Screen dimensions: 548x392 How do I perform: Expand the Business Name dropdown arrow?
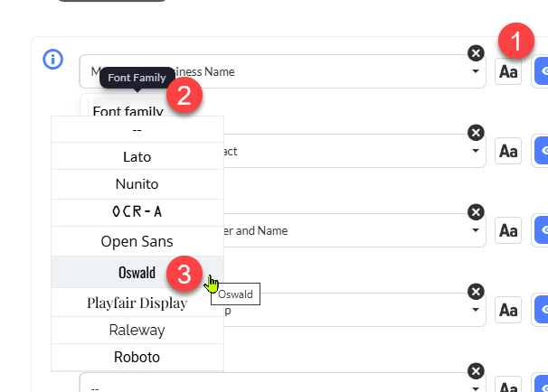(476, 71)
